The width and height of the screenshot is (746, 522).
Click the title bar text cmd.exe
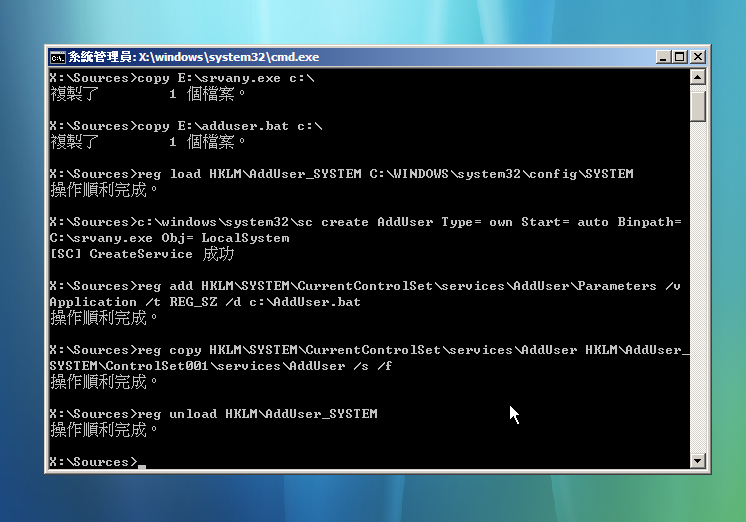click(193, 57)
